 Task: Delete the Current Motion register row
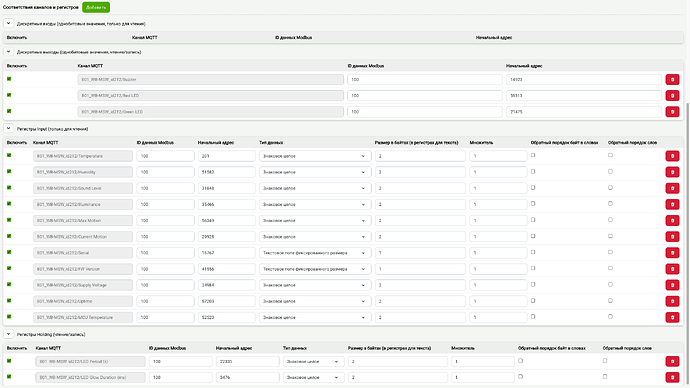[x=672, y=237]
